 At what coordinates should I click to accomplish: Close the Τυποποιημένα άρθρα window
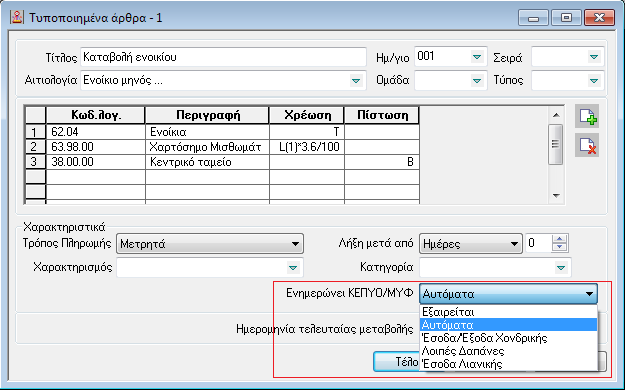click(599, 18)
